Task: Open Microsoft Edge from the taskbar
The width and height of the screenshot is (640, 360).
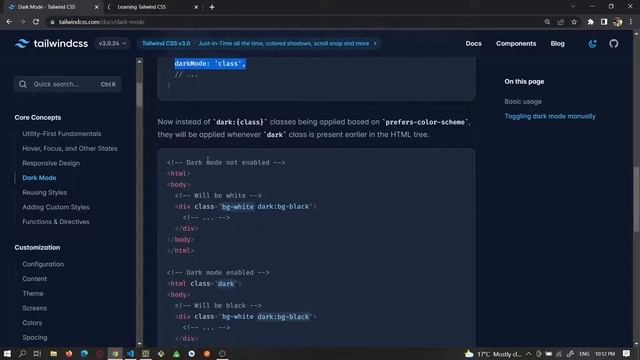Action: click(84, 353)
